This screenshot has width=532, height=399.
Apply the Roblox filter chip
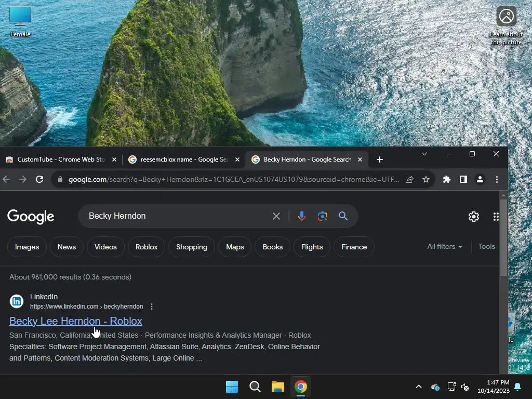(147, 247)
